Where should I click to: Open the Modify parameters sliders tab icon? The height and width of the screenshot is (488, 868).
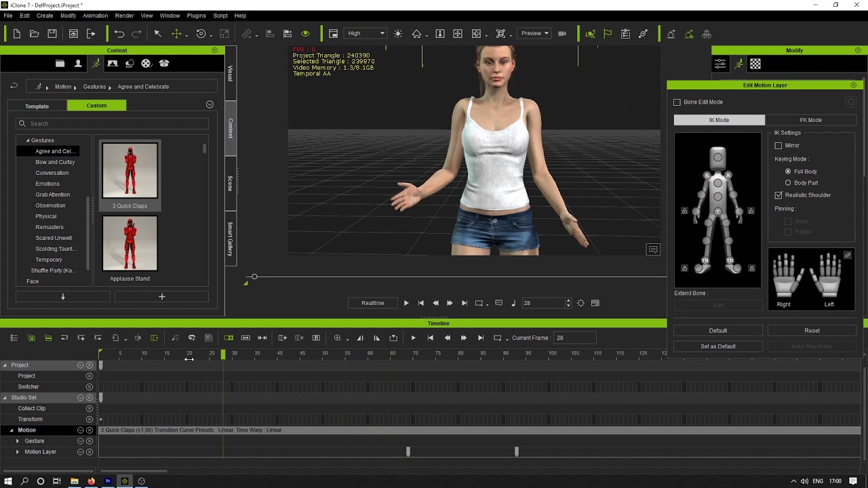[x=720, y=64]
